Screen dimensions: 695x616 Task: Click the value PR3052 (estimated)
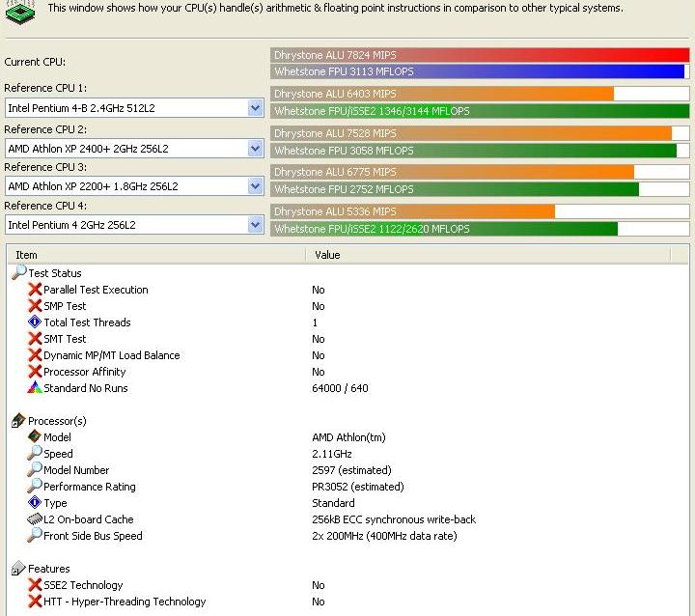click(358, 487)
